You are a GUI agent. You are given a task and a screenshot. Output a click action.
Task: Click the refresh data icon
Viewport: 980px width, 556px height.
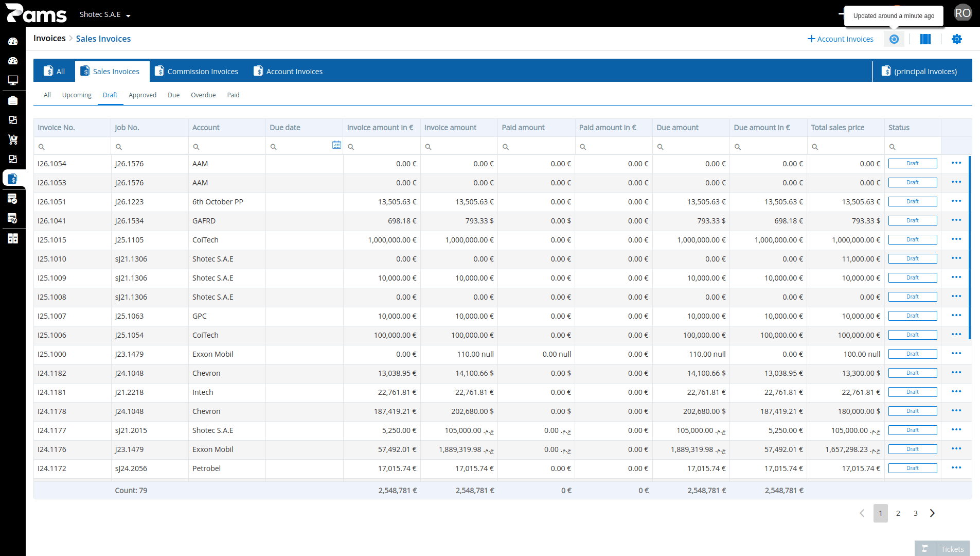pyautogui.click(x=894, y=39)
